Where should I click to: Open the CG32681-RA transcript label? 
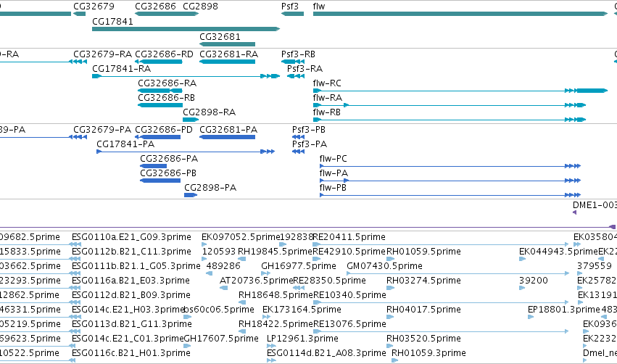pos(228,54)
